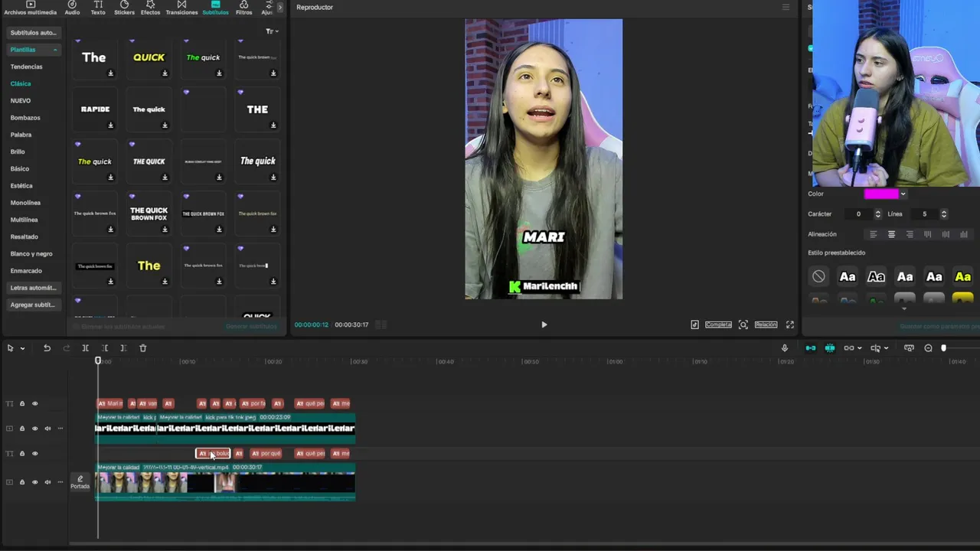Click the Letras automát... button
Image resolution: width=980 pixels, height=551 pixels.
(x=33, y=288)
